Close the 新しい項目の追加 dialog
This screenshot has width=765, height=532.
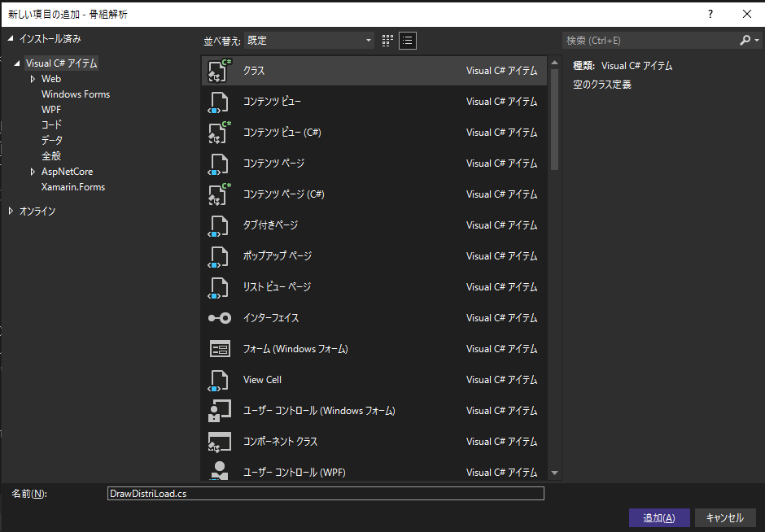747,14
